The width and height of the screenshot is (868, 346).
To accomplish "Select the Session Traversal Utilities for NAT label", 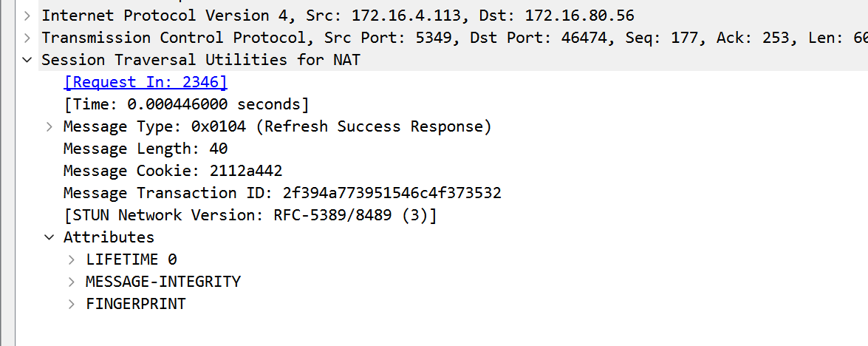I will click(x=201, y=60).
